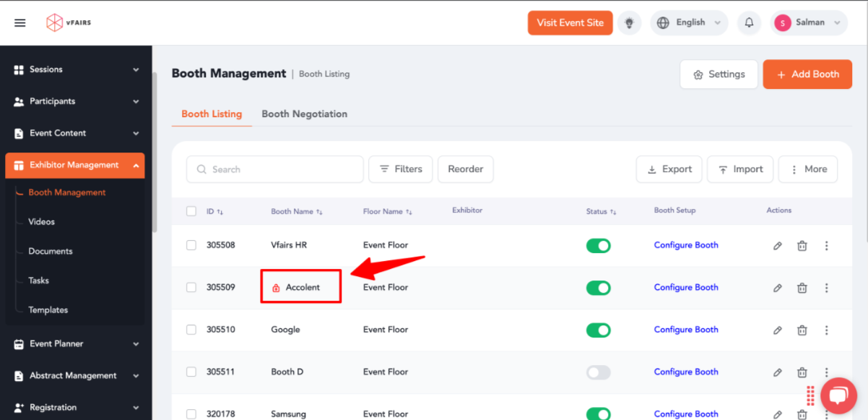Expand the Sessions sidebar section
This screenshot has width=868, height=420.
tap(76, 69)
